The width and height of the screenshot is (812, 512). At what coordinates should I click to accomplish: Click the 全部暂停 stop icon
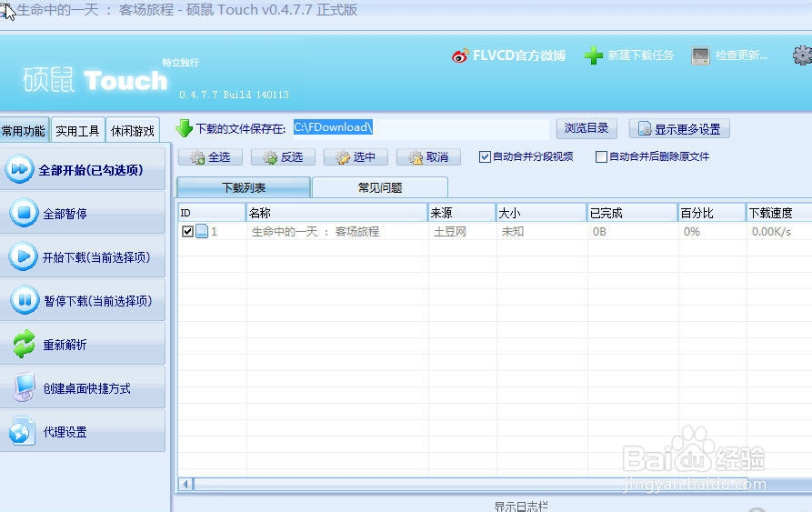click(x=24, y=213)
